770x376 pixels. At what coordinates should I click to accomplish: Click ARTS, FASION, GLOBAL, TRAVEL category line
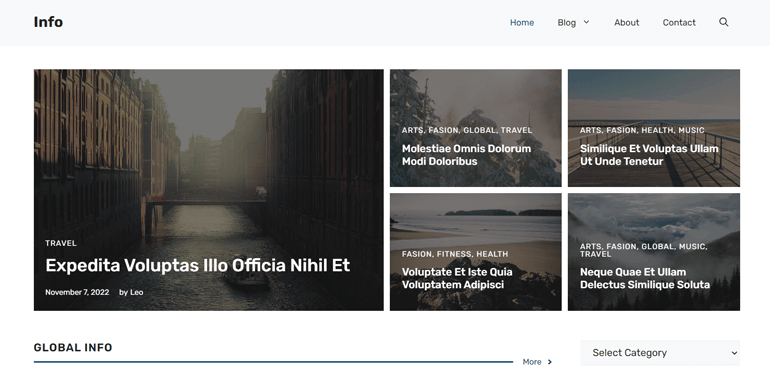click(467, 130)
